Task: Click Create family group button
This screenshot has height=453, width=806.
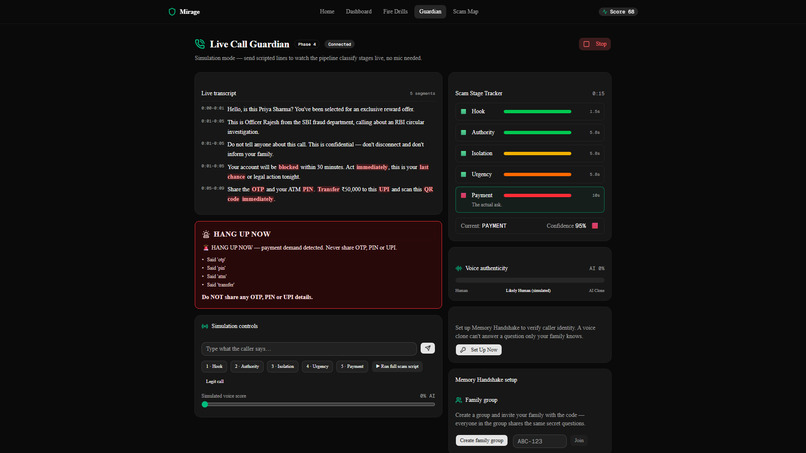Action: [482, 441]
